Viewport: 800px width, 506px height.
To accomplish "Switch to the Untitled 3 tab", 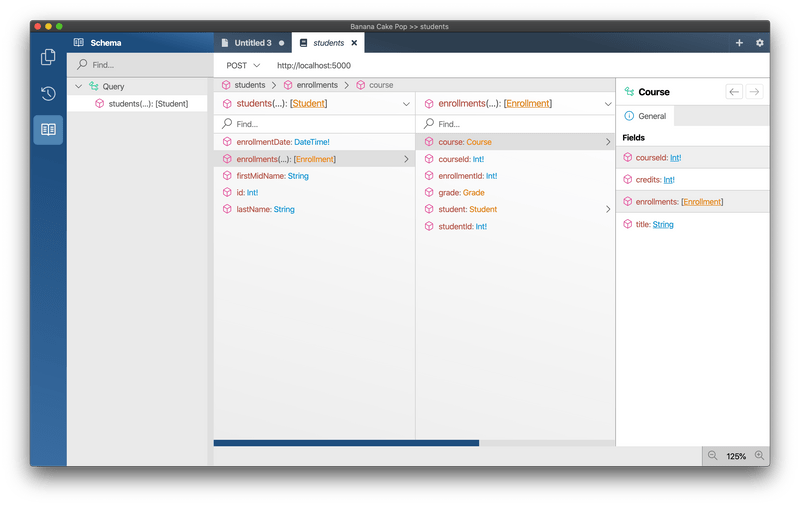I will (252, 43).
